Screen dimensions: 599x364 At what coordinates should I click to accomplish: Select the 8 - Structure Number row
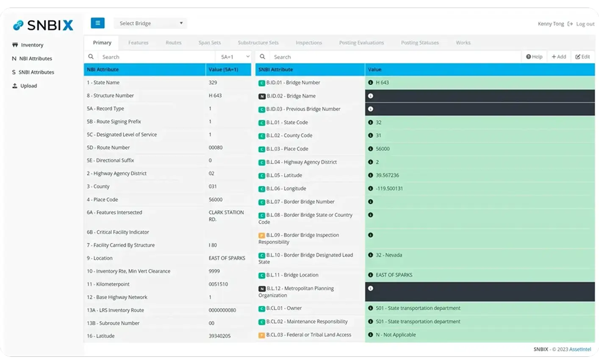click(x=167, y=96)
